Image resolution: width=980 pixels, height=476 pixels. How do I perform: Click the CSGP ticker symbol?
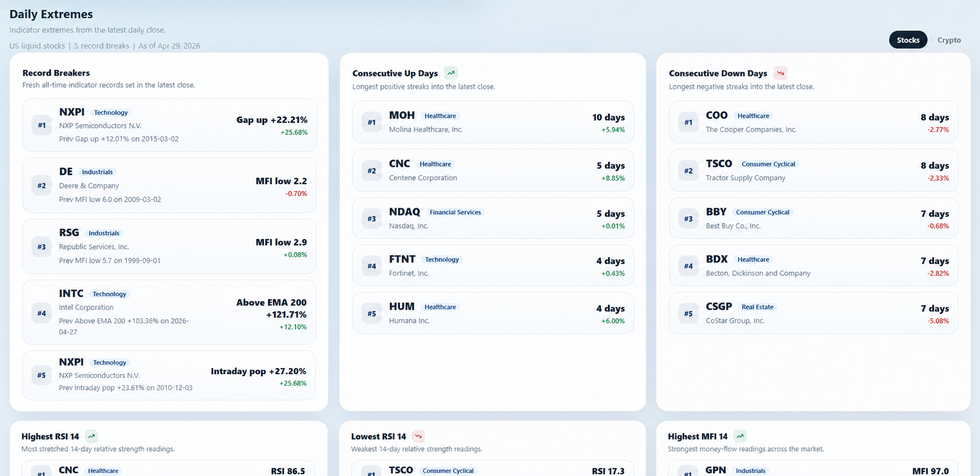click(x=719, y=307)
